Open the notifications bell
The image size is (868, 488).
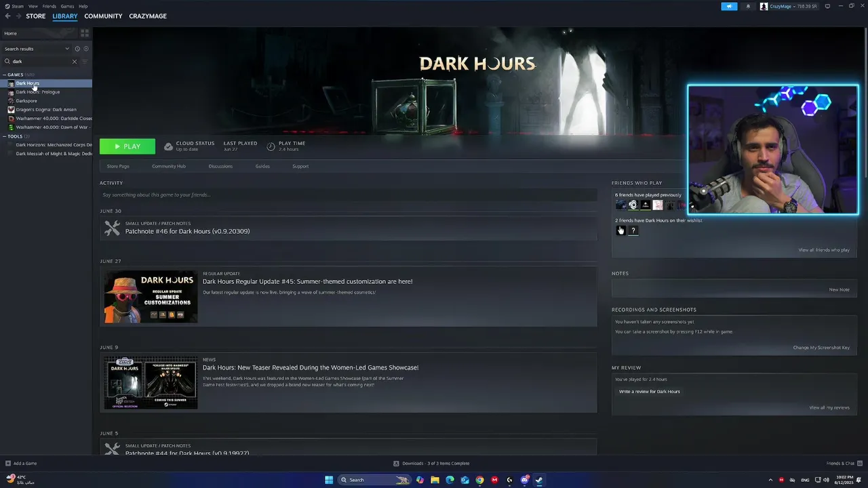point(748,6)
